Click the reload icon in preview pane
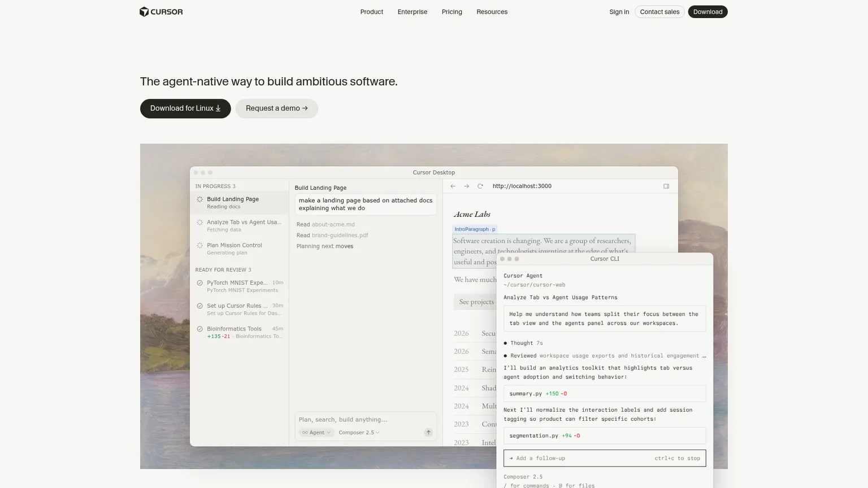 480,186
